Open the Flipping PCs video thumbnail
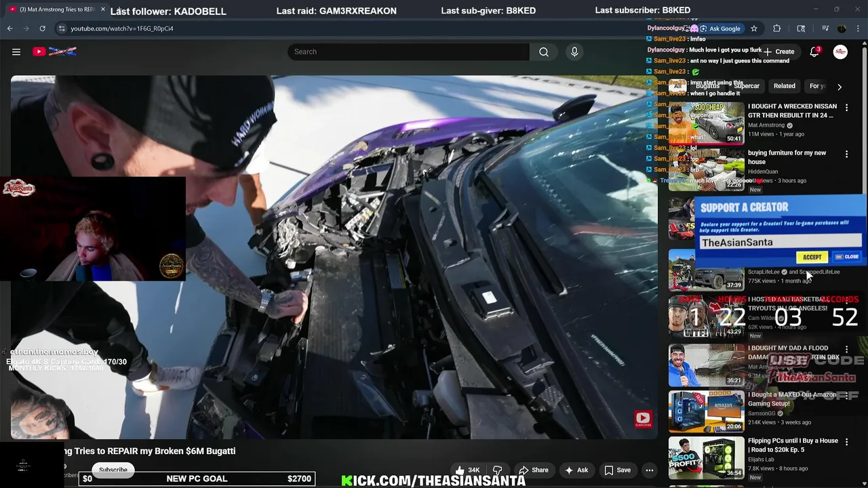Image resolution: width=868 pixels, height=488 pixels. pos(706,457)
